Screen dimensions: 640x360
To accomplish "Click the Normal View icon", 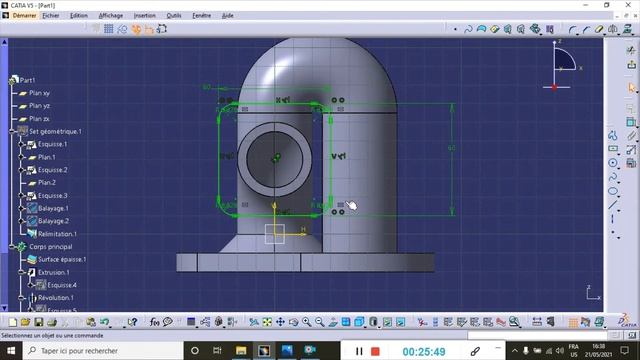I will pos(333,322).
